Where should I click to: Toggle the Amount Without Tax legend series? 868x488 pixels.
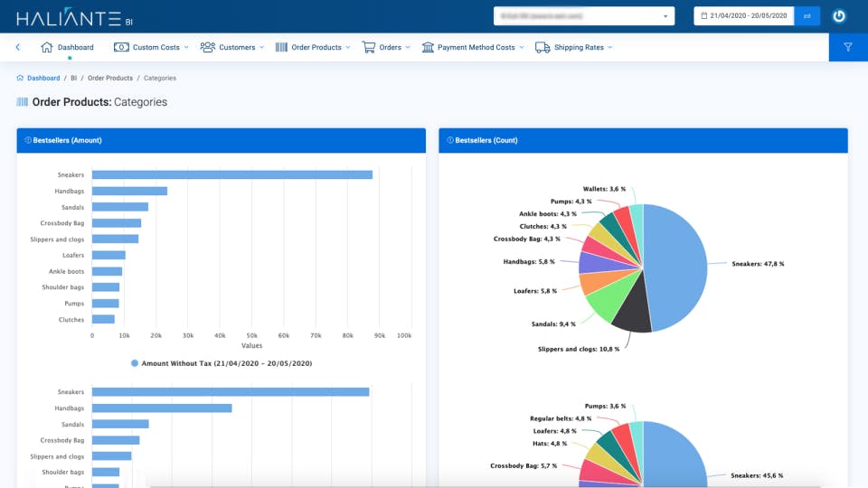[222, 363]
